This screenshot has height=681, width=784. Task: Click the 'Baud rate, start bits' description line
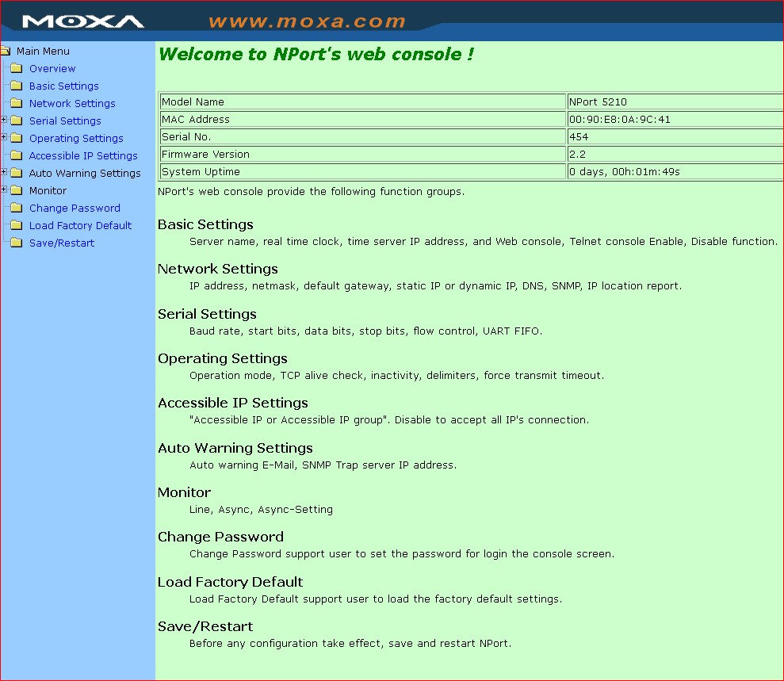tap(366, 331)
